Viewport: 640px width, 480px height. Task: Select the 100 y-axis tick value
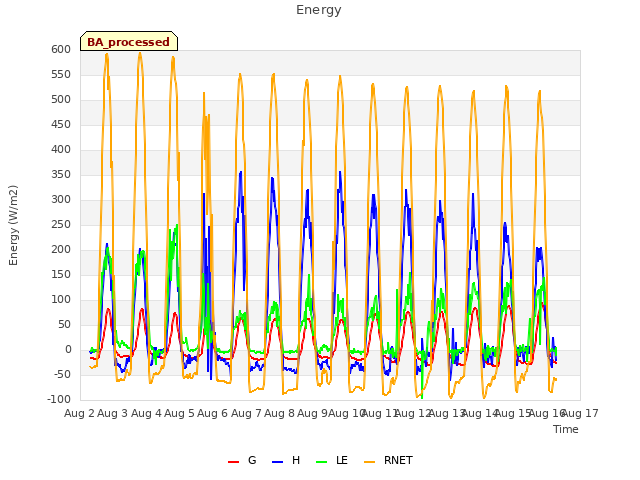coord(61,300)
